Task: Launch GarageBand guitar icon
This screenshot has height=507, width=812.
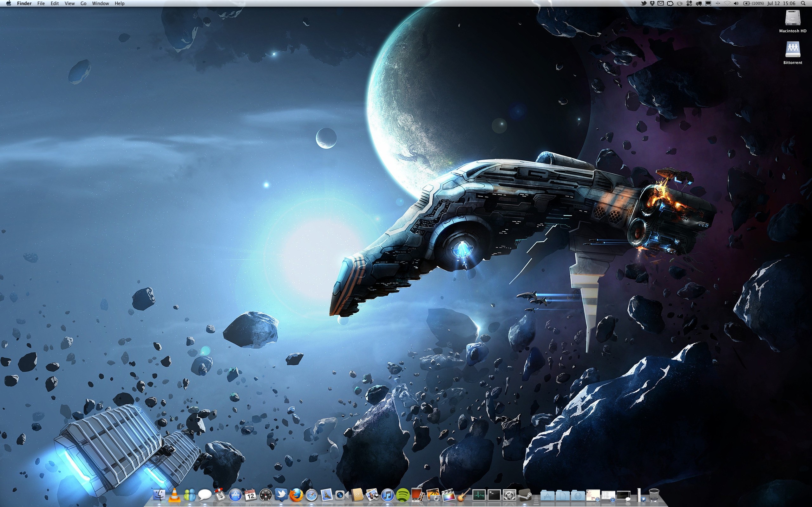Action: 464,495
